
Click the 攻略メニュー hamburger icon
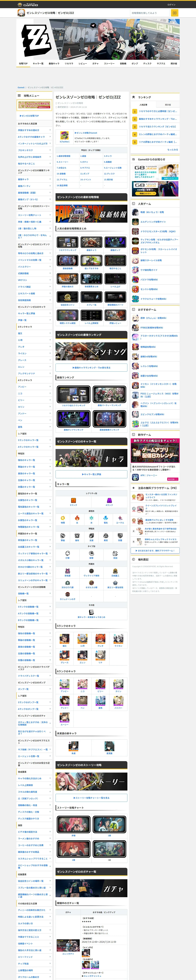coord(19,96)
